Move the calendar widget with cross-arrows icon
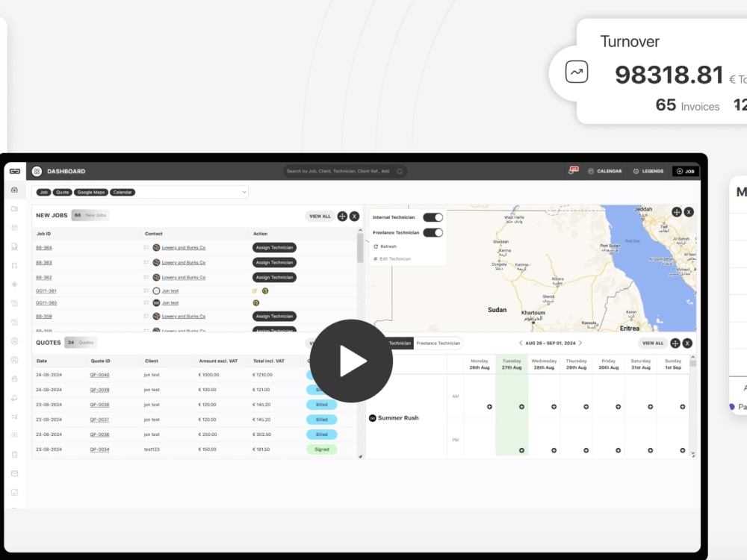 tap(675, 343)
